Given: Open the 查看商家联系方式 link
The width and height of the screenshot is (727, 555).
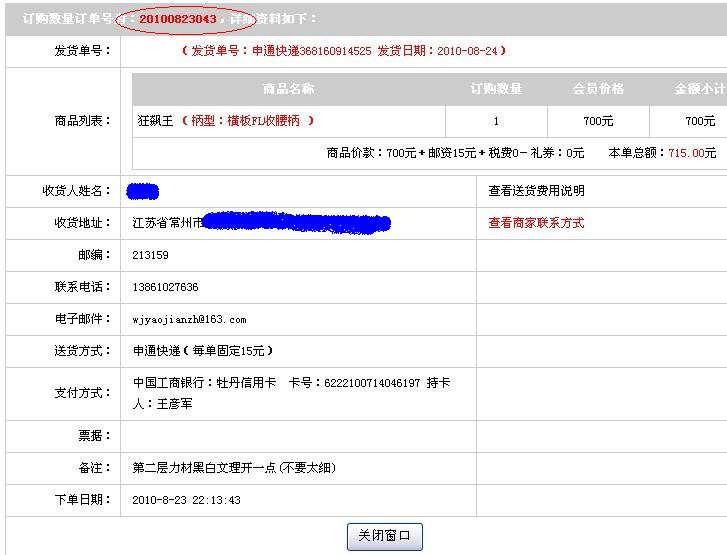Looking at the screenshot, I should click(536, 223).
